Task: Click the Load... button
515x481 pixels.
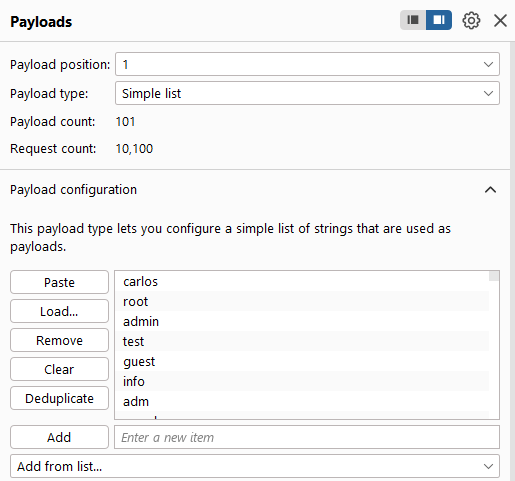Action: pyautogui.click(x=59, y=311)
